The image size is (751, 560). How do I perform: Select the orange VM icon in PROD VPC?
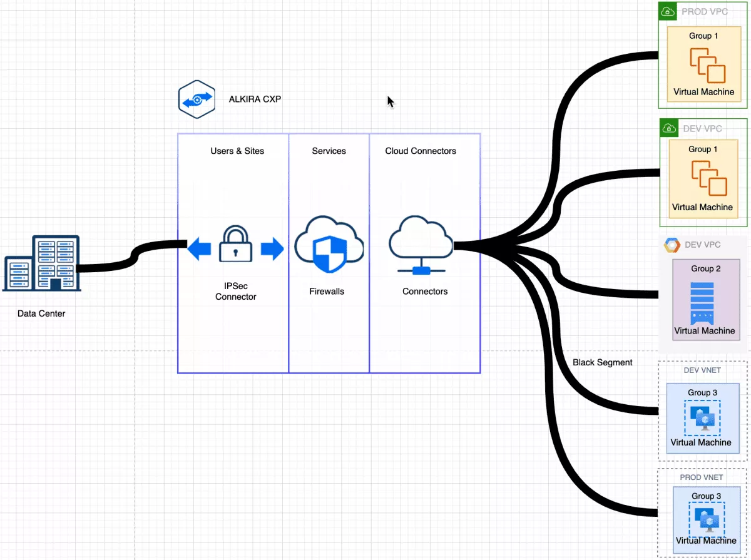pyautogui.click(x=707, y=65)
